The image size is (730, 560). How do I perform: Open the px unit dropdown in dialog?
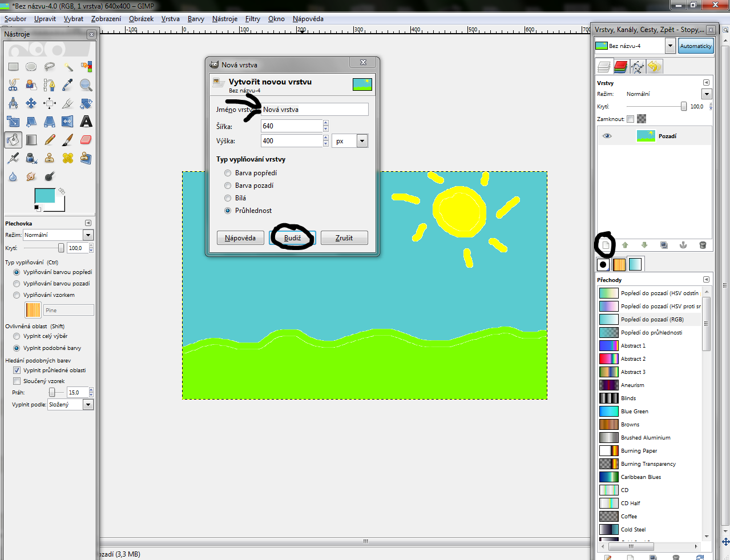[362, 141]
